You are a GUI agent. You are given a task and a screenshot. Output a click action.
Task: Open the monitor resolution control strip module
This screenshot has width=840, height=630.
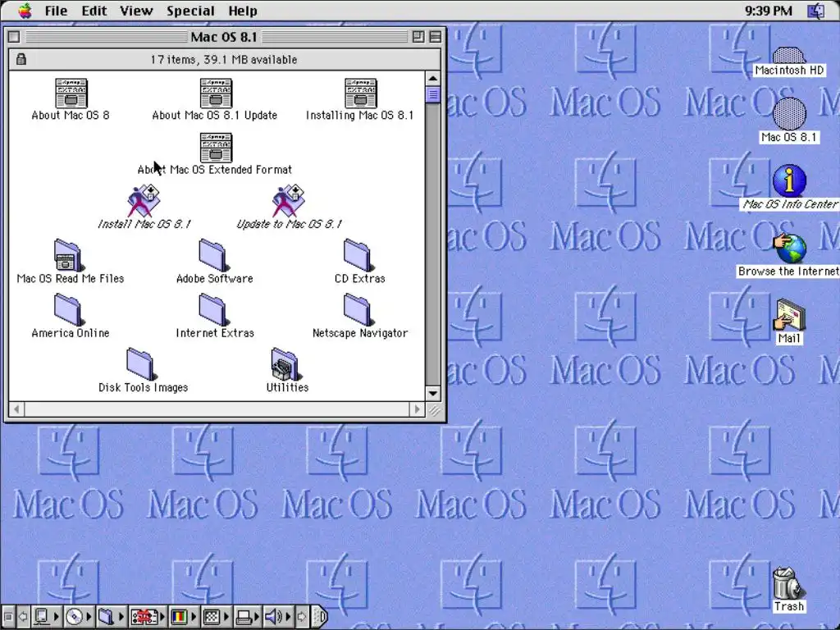point(216,617)
